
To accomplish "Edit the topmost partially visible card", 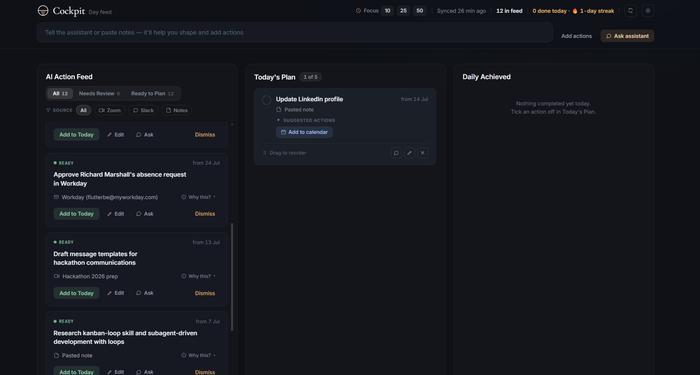I will 116,135.
